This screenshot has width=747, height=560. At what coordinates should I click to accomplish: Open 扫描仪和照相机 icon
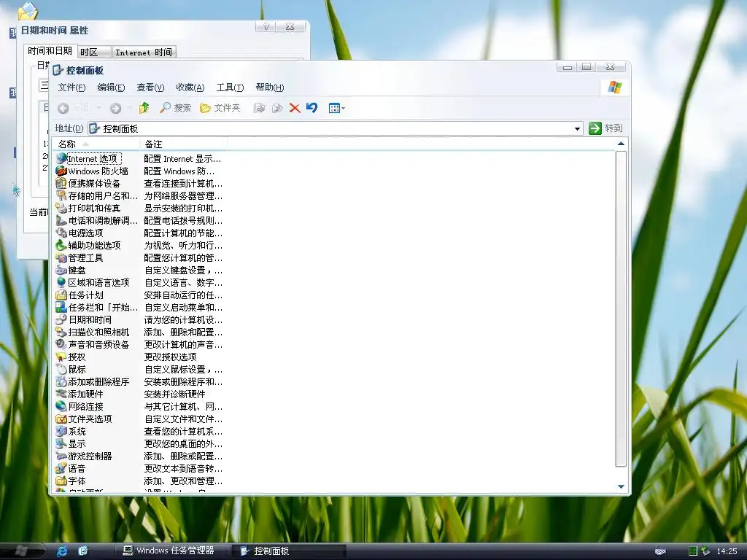(x=61, y=332)
